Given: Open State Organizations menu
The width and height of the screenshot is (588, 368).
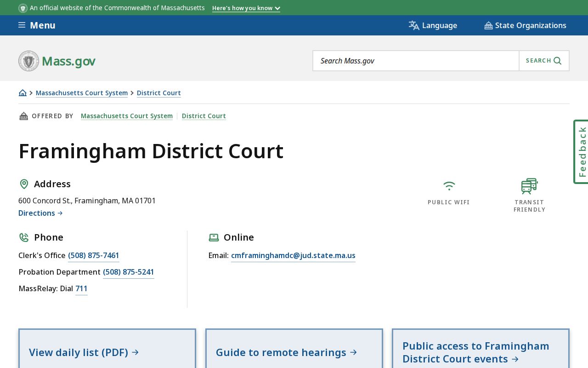Looking at the screenshot, I should coord(525,25).
